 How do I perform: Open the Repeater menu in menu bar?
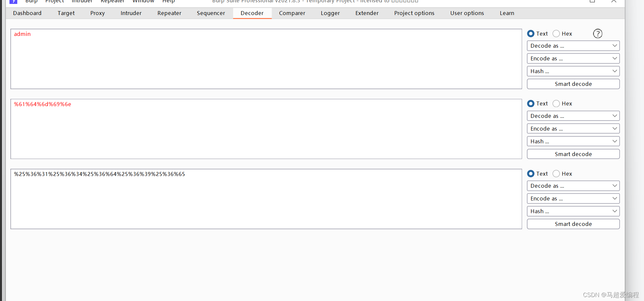tap(112, 1)
